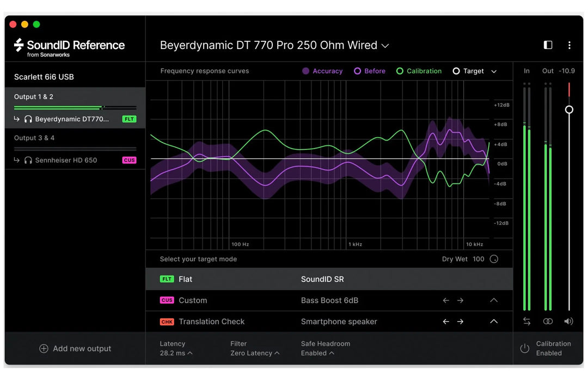The width and height of the screenshot is (588, 392).
Task: Go to previous Translation Check device
Action: 446,321
